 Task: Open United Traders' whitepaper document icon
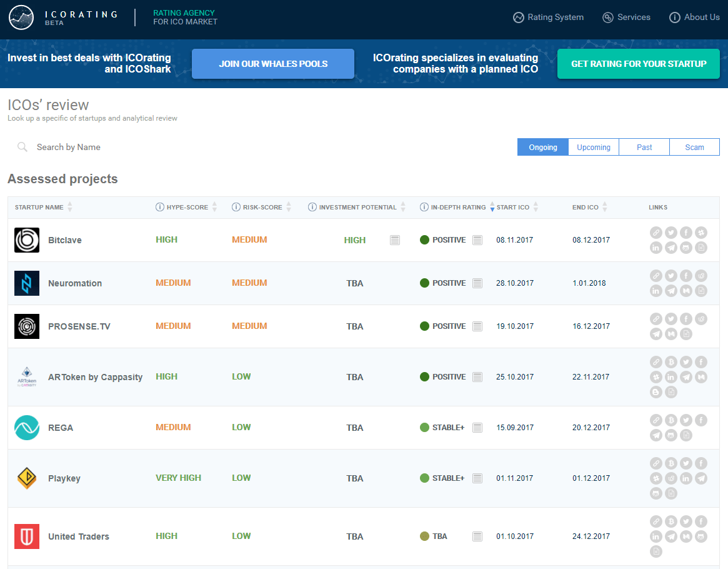tap(656, 551)
